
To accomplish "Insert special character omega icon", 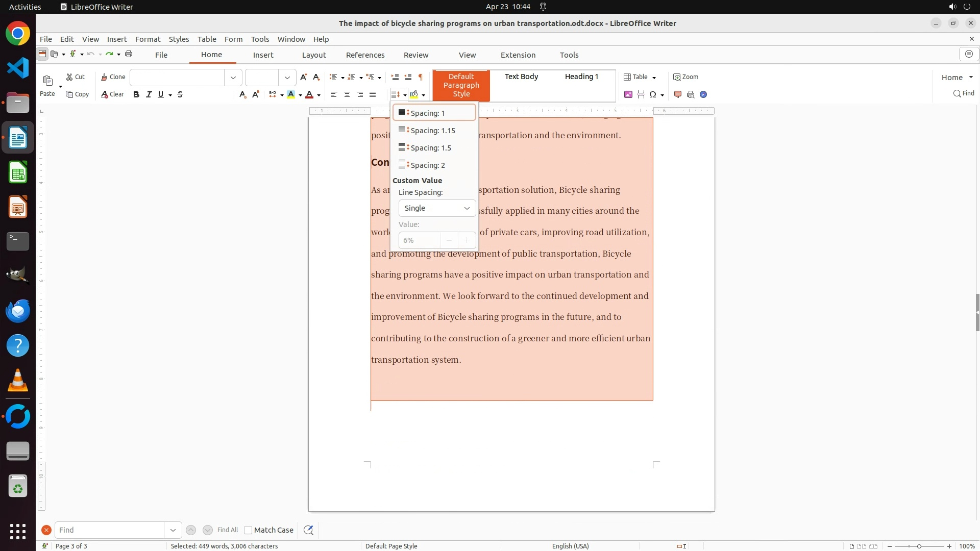I will tap(653, 94).
